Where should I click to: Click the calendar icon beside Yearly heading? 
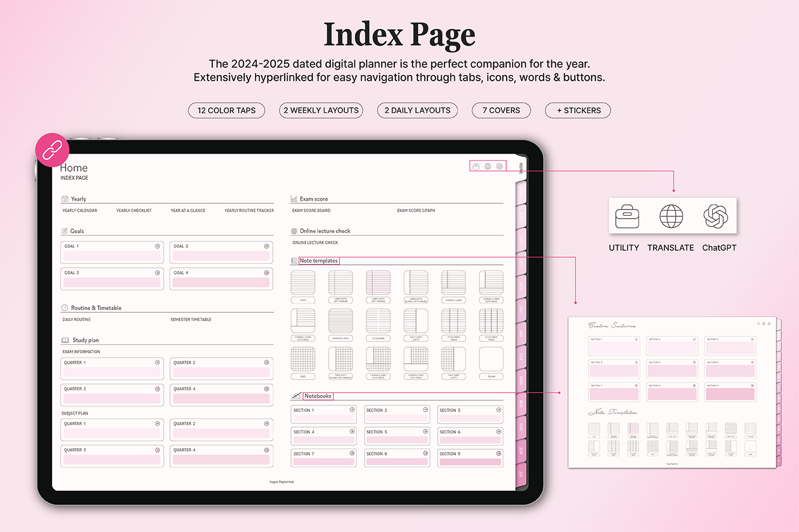[64, 199]
